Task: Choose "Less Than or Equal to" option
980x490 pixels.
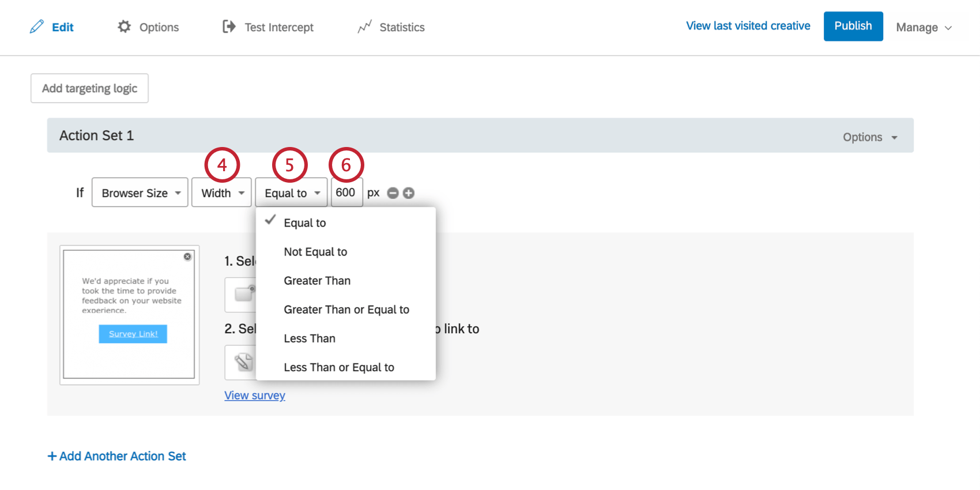Action: click(339, 367)
